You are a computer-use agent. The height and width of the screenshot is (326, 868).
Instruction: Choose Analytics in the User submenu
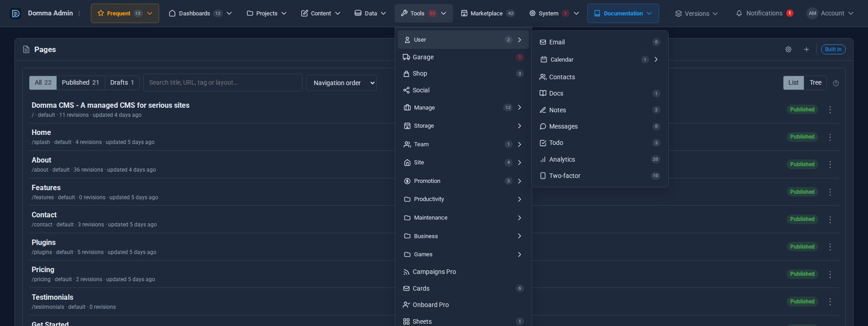pos(600,159)
